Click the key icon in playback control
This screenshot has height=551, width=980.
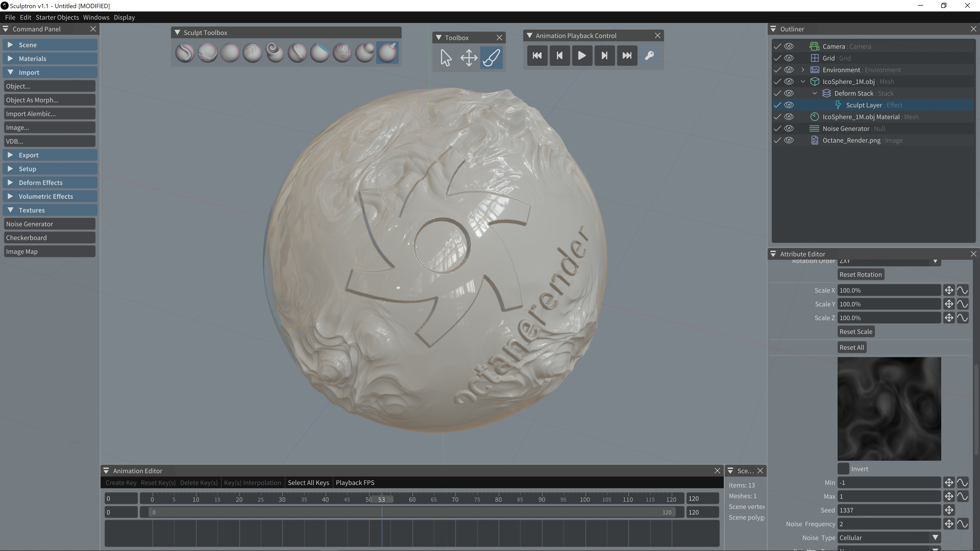pyautogui.click(x=650, y=56)
